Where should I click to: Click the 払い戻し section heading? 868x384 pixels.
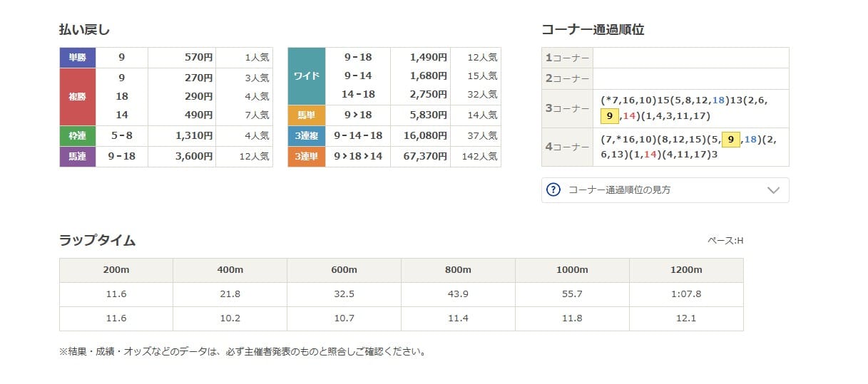[x=84, y=30]
